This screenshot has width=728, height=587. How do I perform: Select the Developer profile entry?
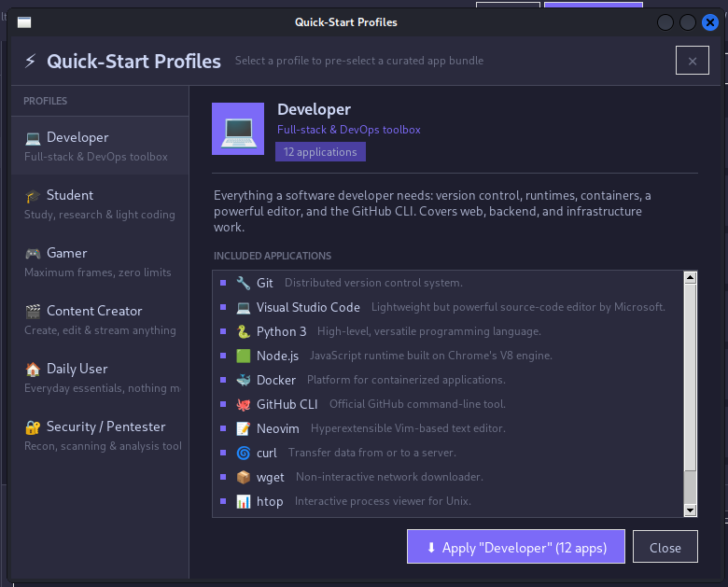click(100, 146)
